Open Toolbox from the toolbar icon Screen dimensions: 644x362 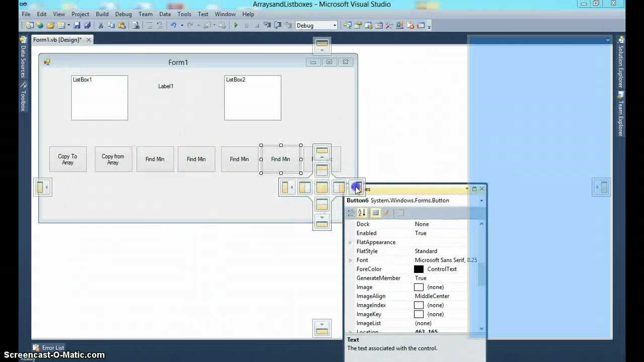(389, 25)
